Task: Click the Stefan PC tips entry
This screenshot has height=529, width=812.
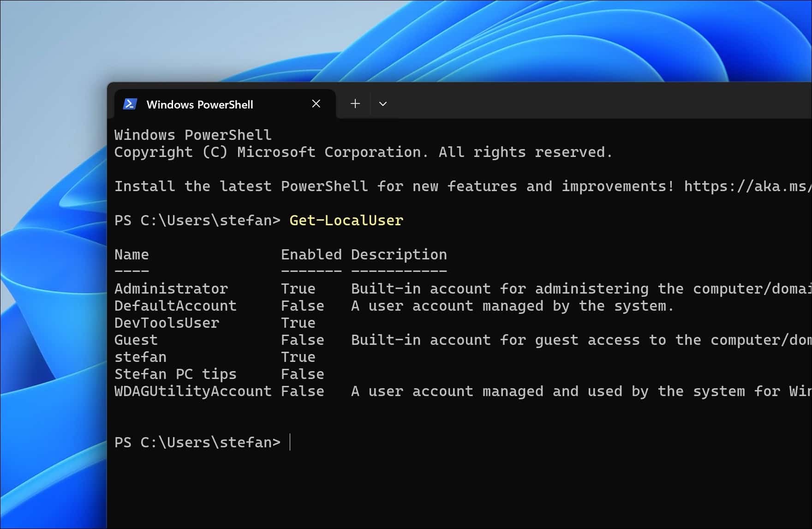Action: click(175, 374)
